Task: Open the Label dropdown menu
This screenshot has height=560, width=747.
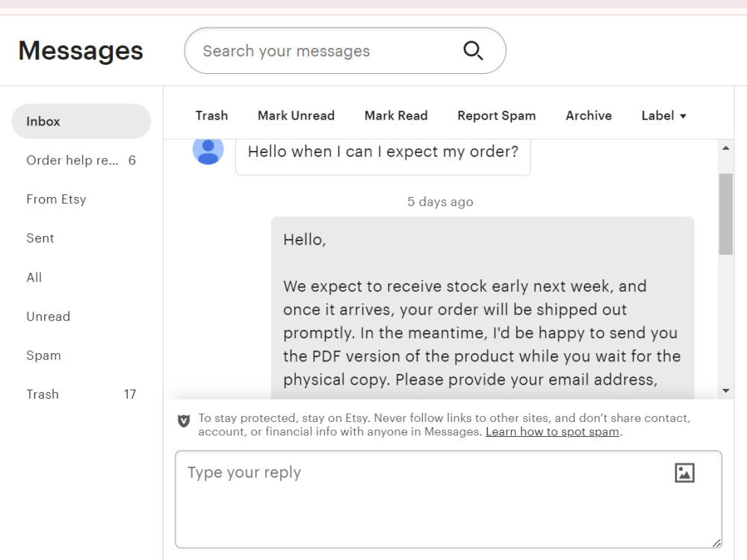Action: pyautogui.click(x=663, y=116)
